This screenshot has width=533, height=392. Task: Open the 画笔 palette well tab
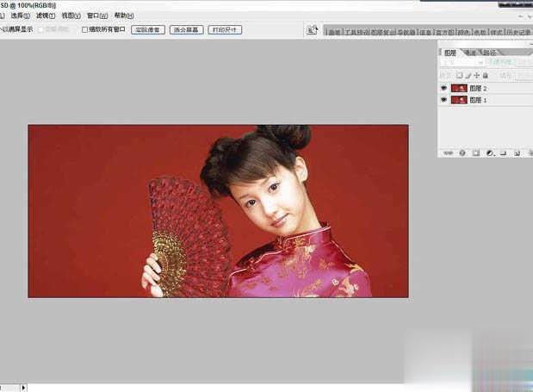(334, 32)
